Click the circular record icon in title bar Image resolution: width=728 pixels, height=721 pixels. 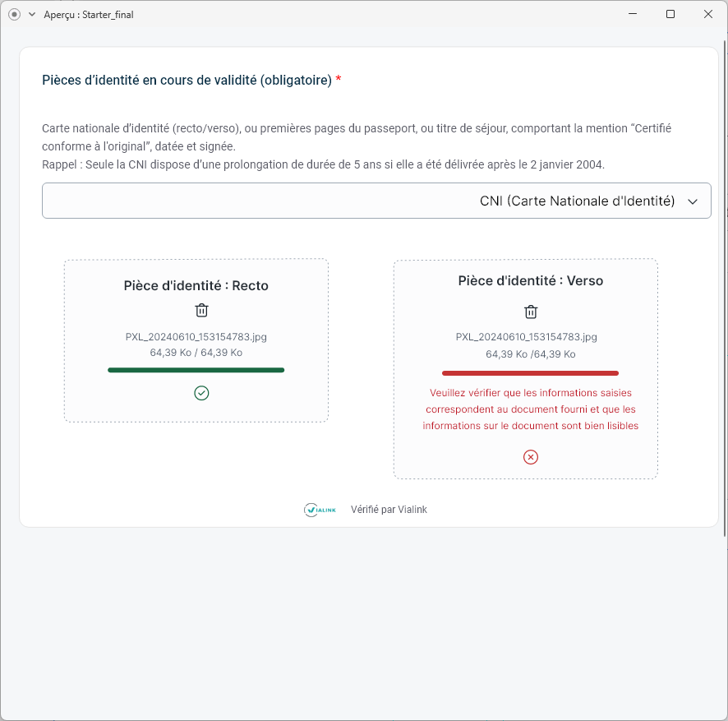[x=14, y=14]
